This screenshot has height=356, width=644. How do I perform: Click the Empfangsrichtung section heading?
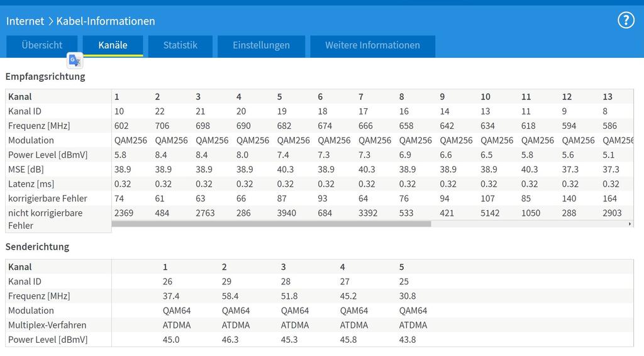point(45,77)
